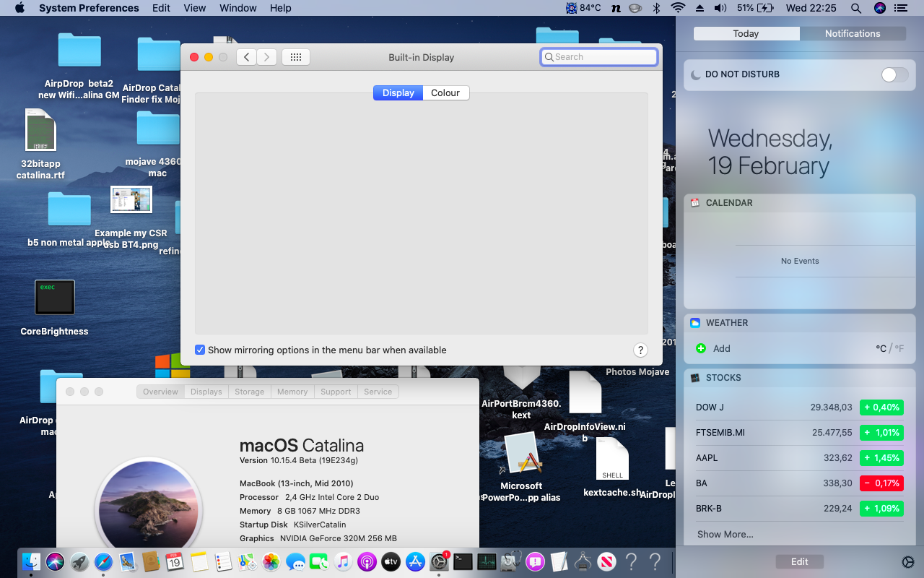Open Mail stamp icon in Dock
The height and width of the screenshot is (578, 924).
128,561
